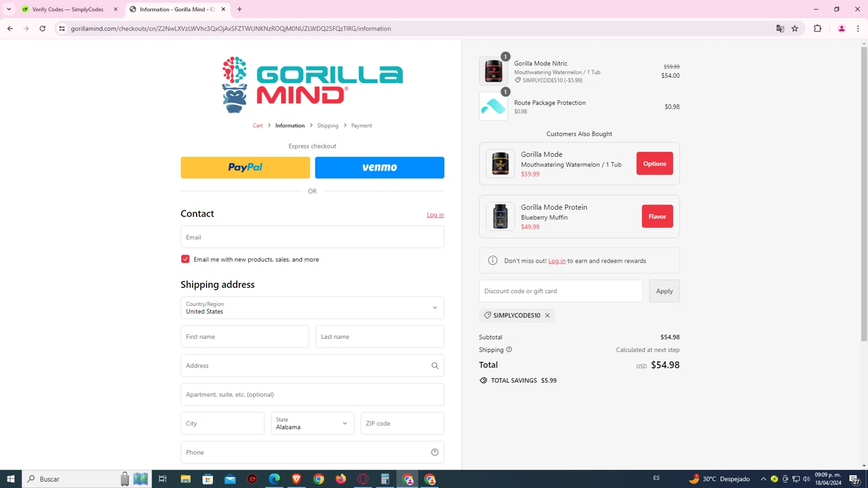Open Microsoft Store from the taskbar
The width and height of the screenshot is (868, 488).
[x=208, y=479]
